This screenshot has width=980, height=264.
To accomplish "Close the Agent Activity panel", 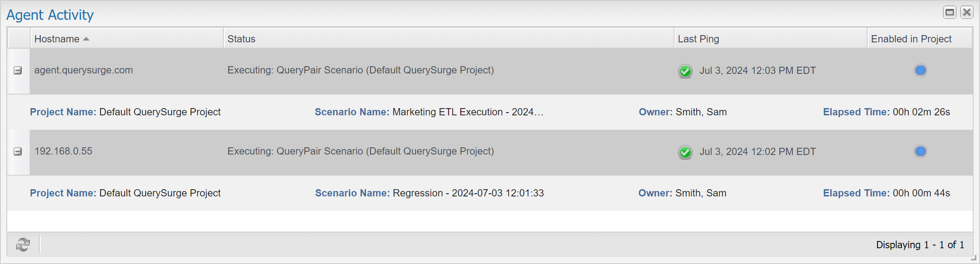I will coord(966,12).
